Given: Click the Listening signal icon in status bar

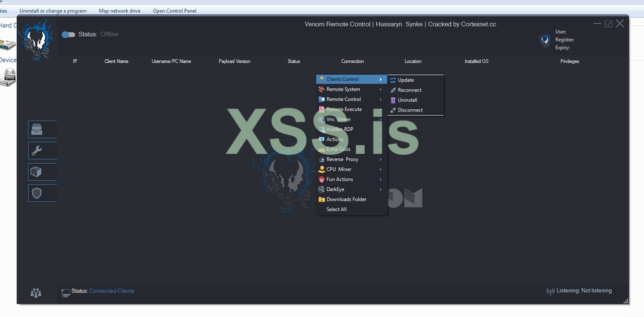Looking at the screenshot, I should (x=550, y=291).
